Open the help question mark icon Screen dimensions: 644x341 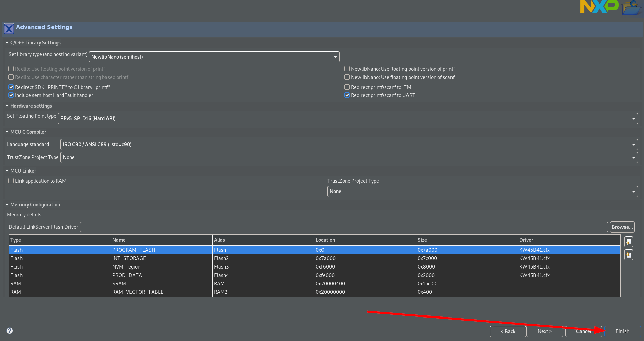[x=9, y=331]
